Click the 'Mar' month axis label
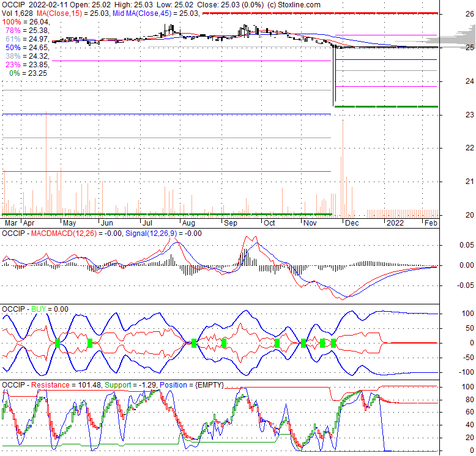 coord(11,223)
